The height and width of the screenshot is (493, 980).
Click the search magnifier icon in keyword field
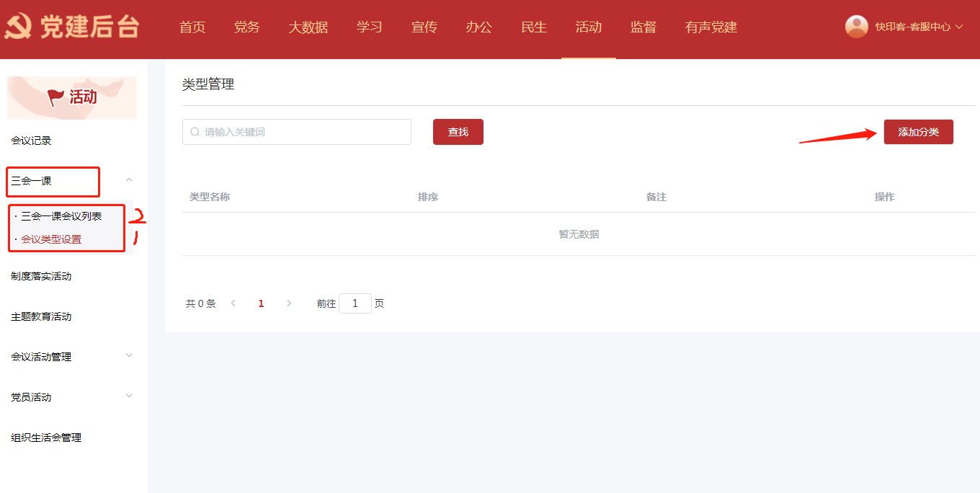pos(195,132)
